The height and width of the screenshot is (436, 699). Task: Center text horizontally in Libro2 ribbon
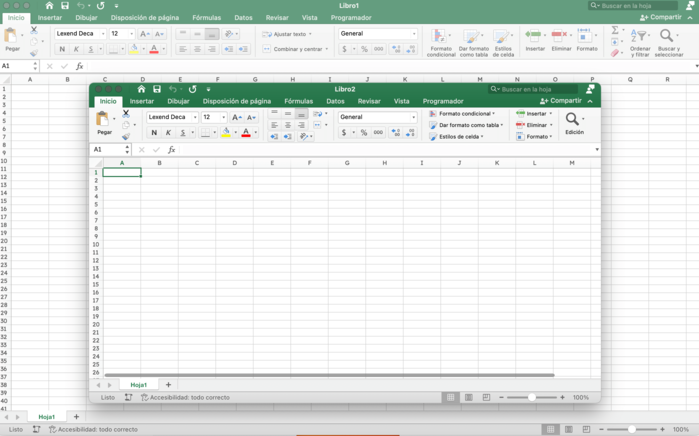click(x=288, y=125)
